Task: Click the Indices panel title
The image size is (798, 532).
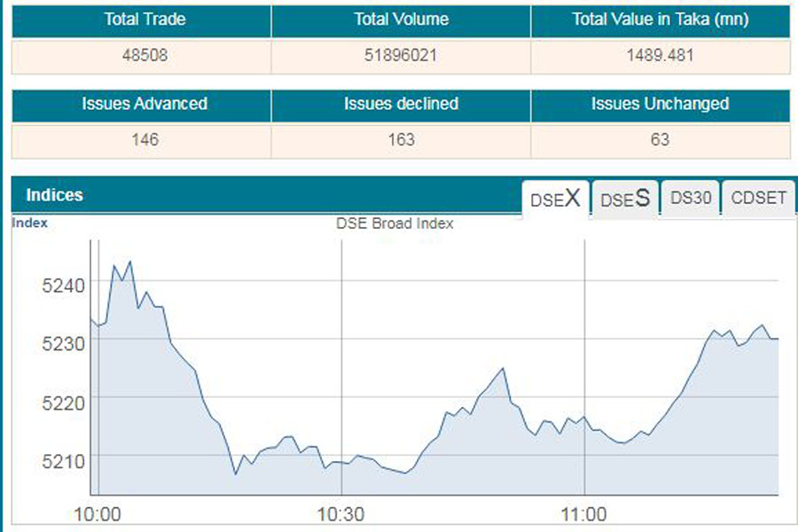Action: (54, 195)
